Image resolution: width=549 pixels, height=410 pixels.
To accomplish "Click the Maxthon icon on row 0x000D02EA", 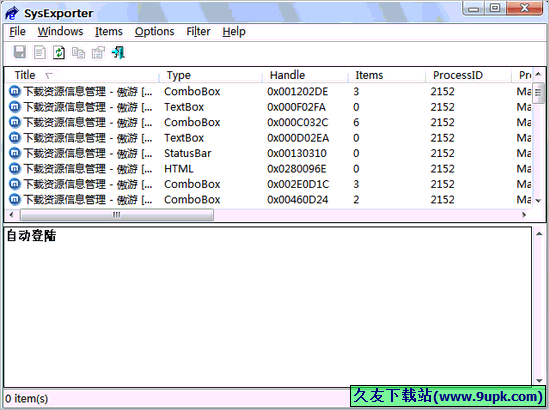I will 14,138.
